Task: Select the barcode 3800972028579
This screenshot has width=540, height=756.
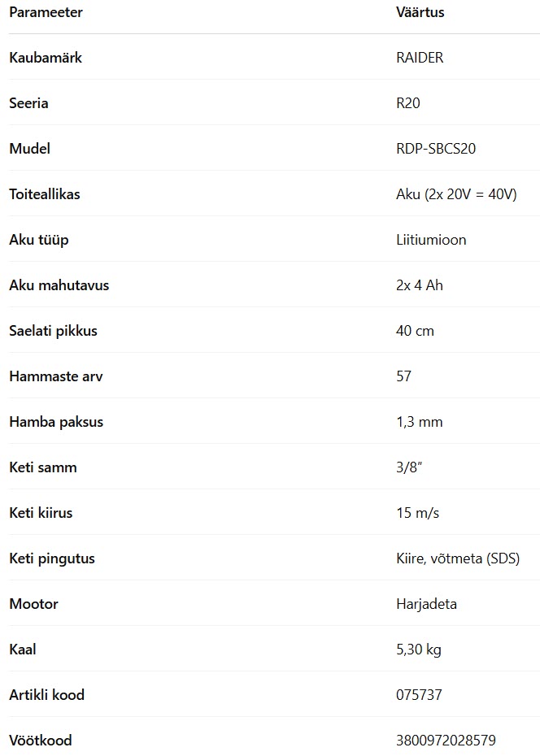Action: 446,740
